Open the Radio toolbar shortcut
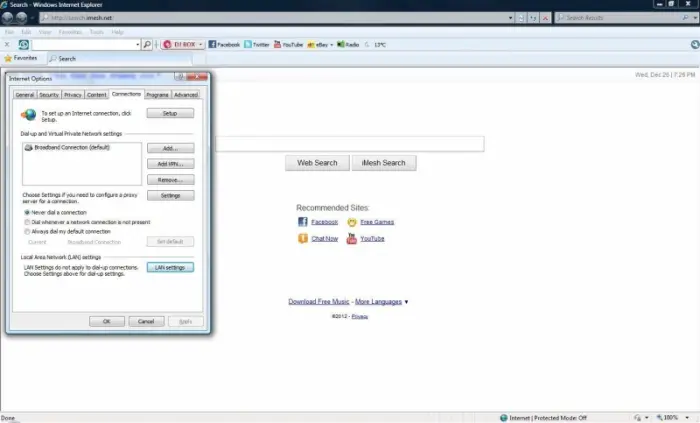Image resolution: width=700 pixels, height=423 pixels. tap(348, 45)
